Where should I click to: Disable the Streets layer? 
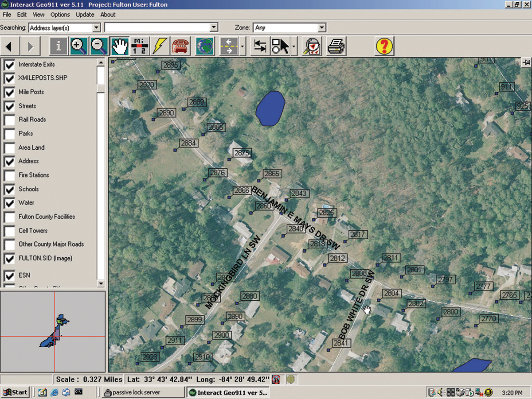pos(9,106)
